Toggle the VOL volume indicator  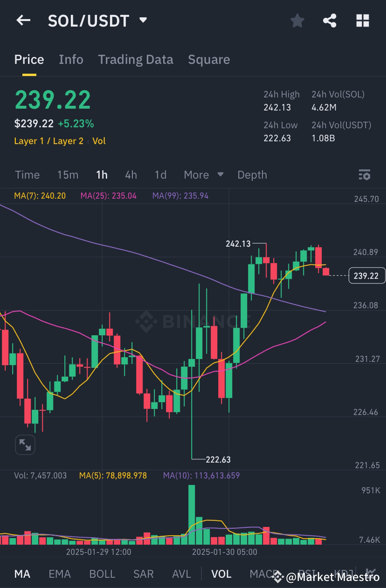(221, 574)
